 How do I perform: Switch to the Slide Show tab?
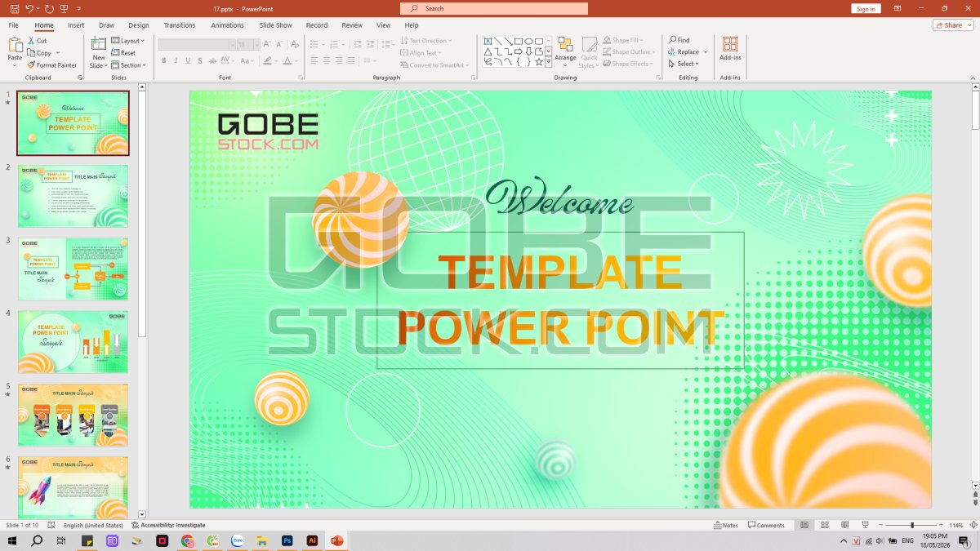tap(276, 25)
